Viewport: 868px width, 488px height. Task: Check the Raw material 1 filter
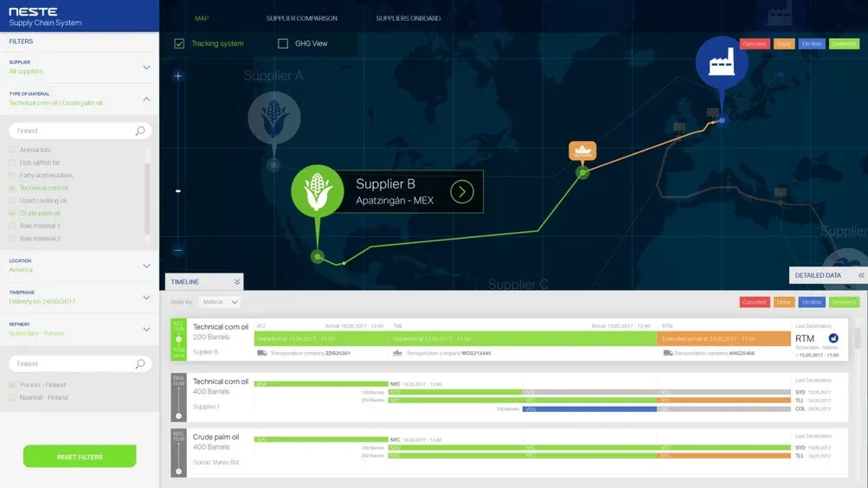(12, 226)
